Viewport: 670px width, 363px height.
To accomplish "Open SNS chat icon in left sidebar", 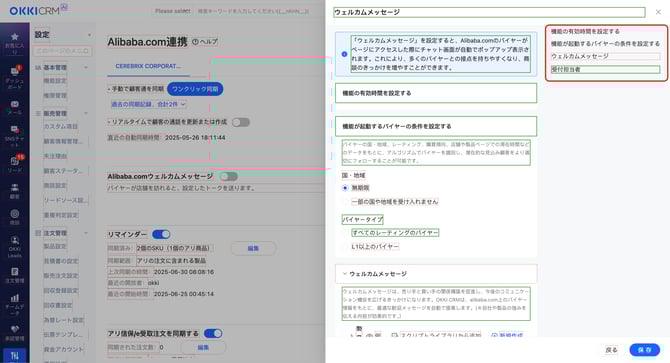I will (15, 129).
